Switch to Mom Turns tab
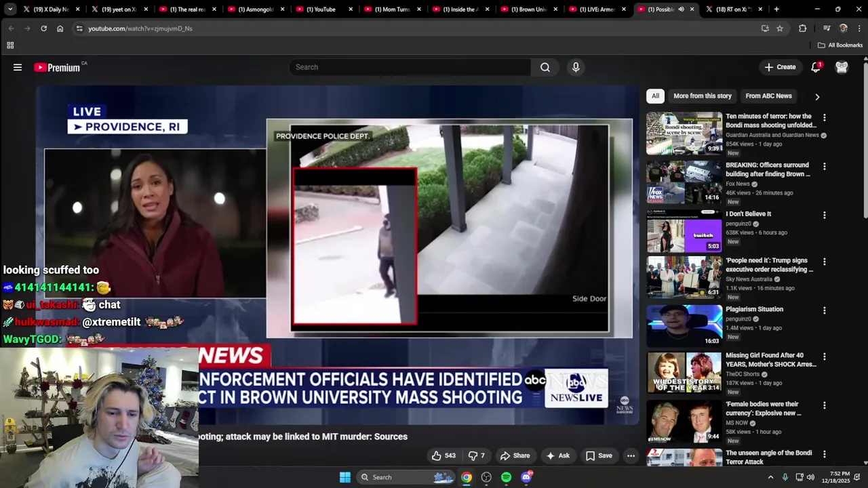This screenshot has width=868, height=488. [392, 9]
